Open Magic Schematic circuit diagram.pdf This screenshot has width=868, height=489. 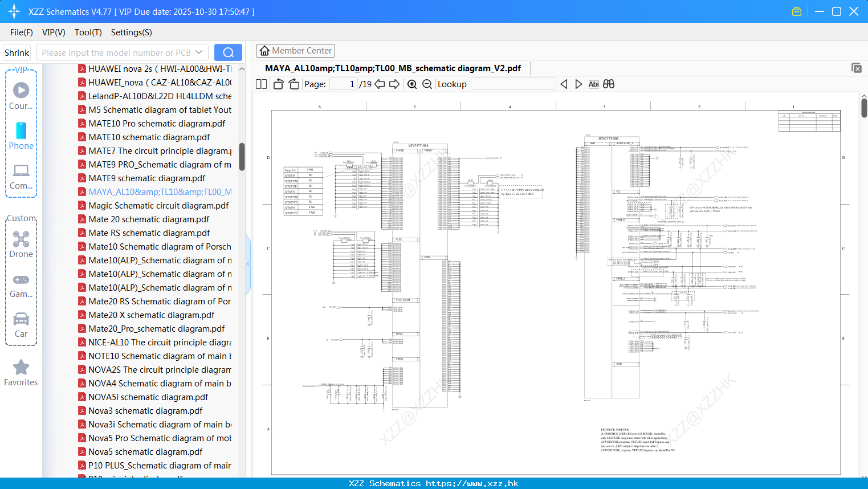(x=153, y=205)
